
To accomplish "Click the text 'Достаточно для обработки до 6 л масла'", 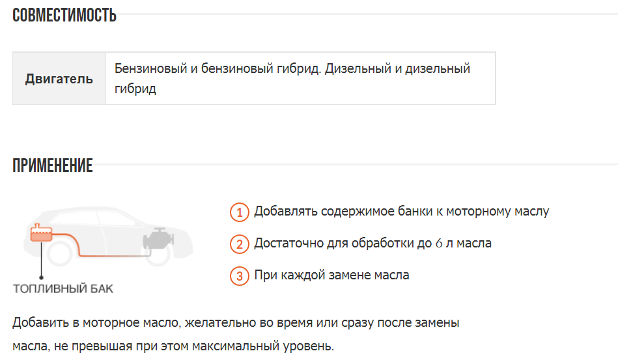I will click(x=372, y=244).
